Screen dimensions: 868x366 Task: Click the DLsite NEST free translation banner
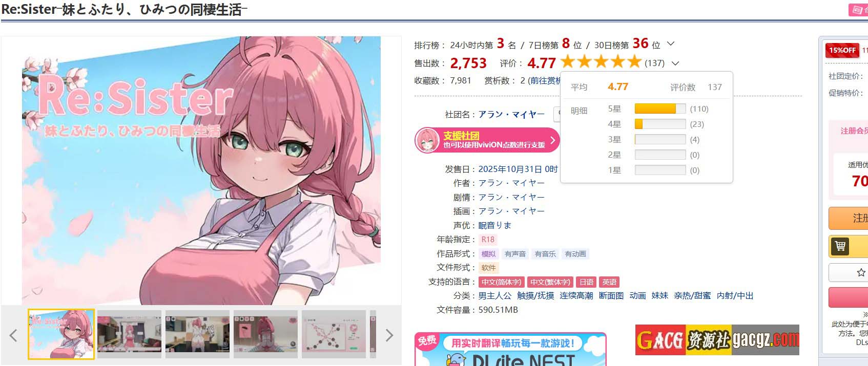click(510, 349)
